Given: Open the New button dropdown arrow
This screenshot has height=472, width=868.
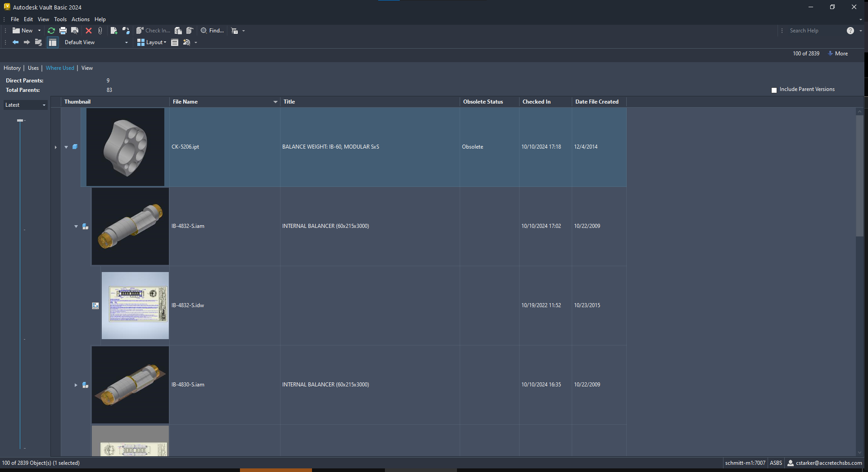Looking at the screenshot, I should click(39, 31).
